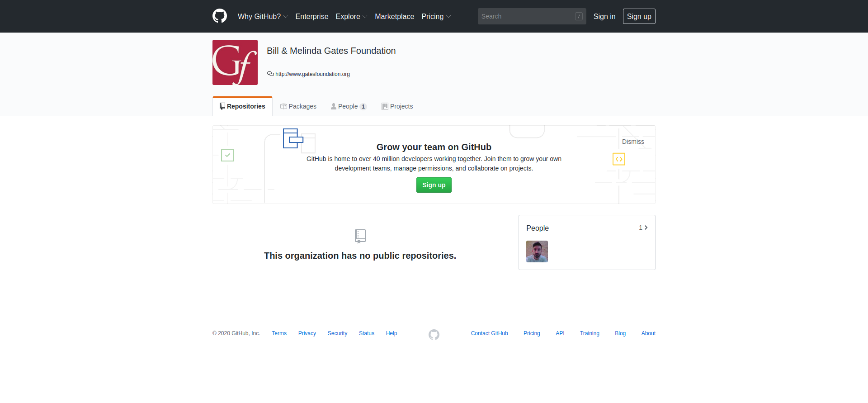This screenshot has height=403, width=868.
Task: Expand the Explore dropdown menu
Action: pyautogui.click(x=351, y=16)
